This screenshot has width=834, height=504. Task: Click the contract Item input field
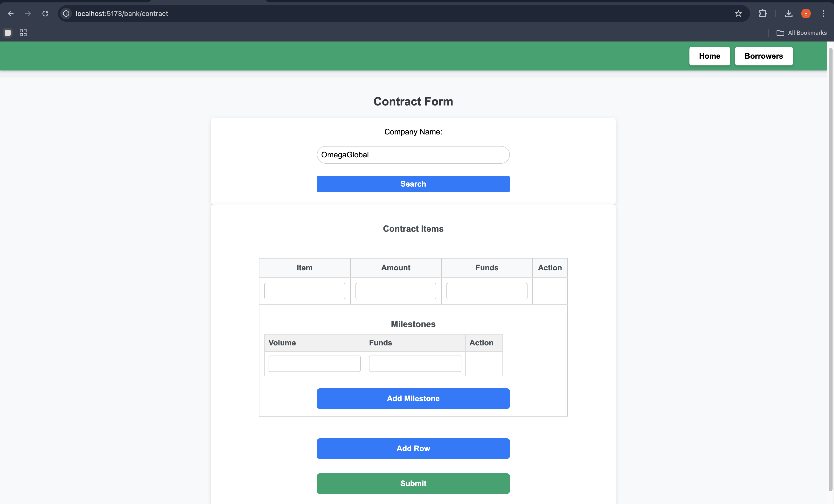304,291
